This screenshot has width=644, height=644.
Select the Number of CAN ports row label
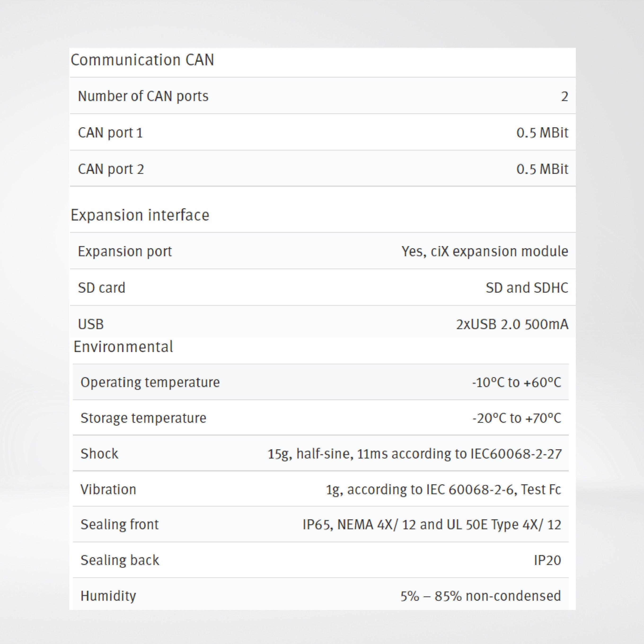143,96
